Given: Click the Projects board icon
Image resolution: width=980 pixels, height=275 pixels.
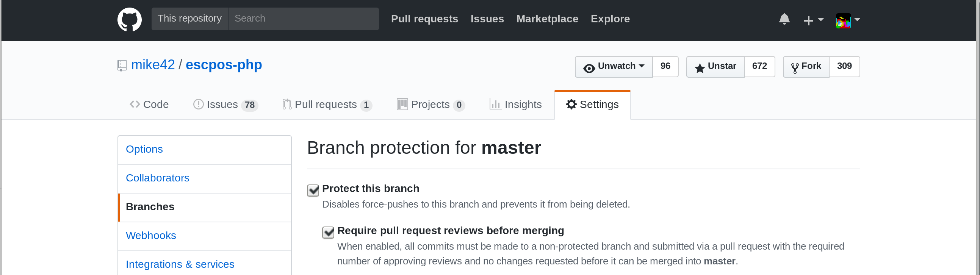Looking at the screenshot, I should 402,104.
